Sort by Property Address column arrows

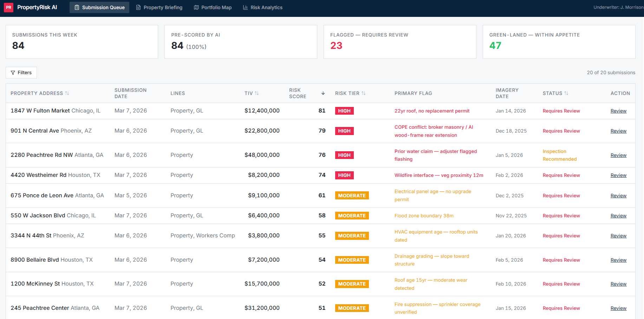(x=67, y=93)
